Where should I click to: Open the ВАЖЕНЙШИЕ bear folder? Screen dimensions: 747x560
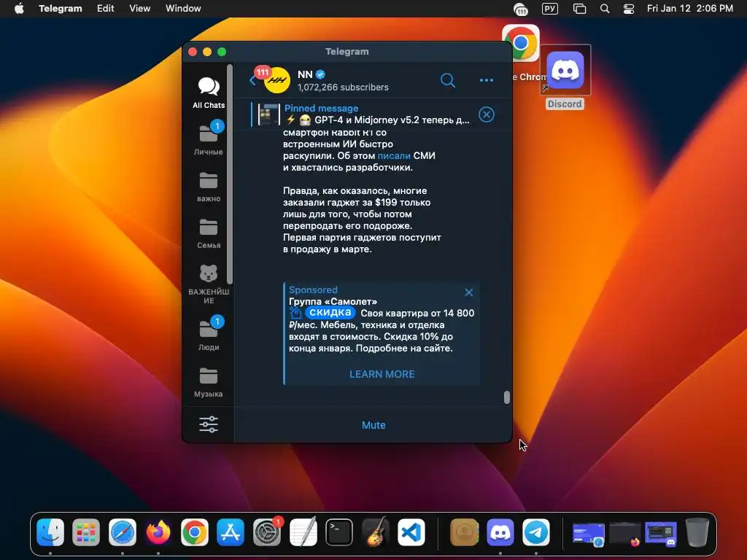[208, 284]
